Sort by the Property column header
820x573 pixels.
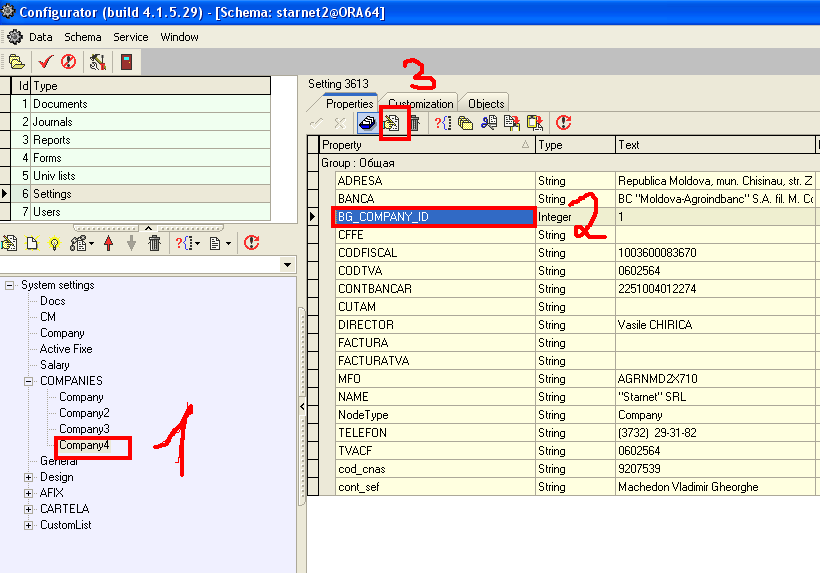pos(427,145)
